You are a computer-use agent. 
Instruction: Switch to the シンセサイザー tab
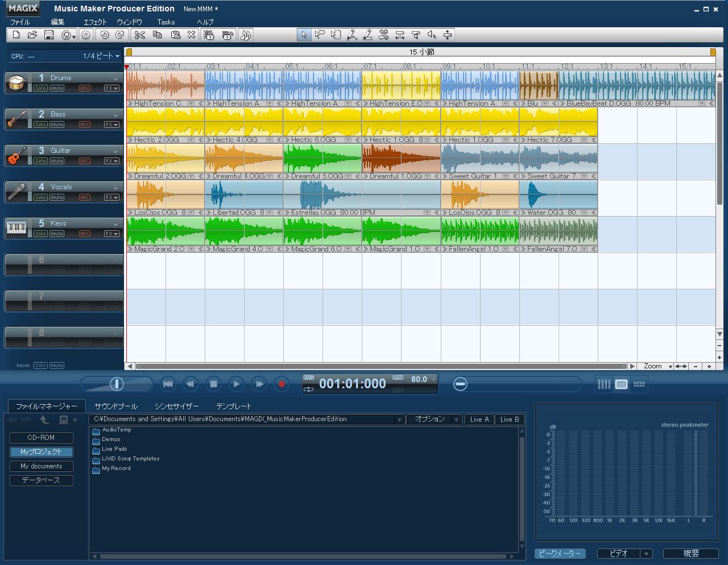point(177,406)
